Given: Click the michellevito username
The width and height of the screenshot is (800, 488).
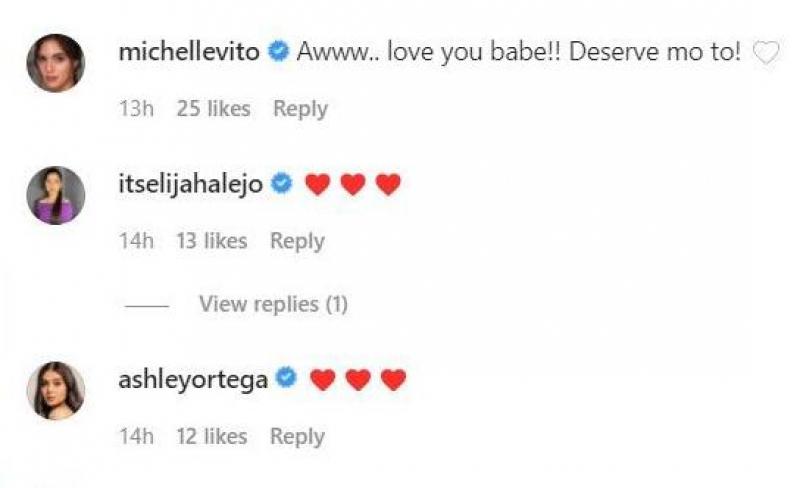Looking at the screenshot, I should coord(190,52).
